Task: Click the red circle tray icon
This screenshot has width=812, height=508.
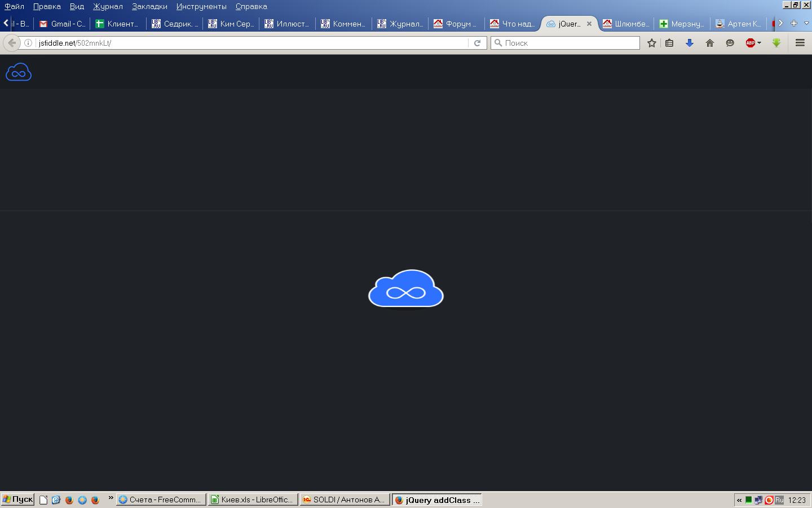Action: tap(769, 500)
